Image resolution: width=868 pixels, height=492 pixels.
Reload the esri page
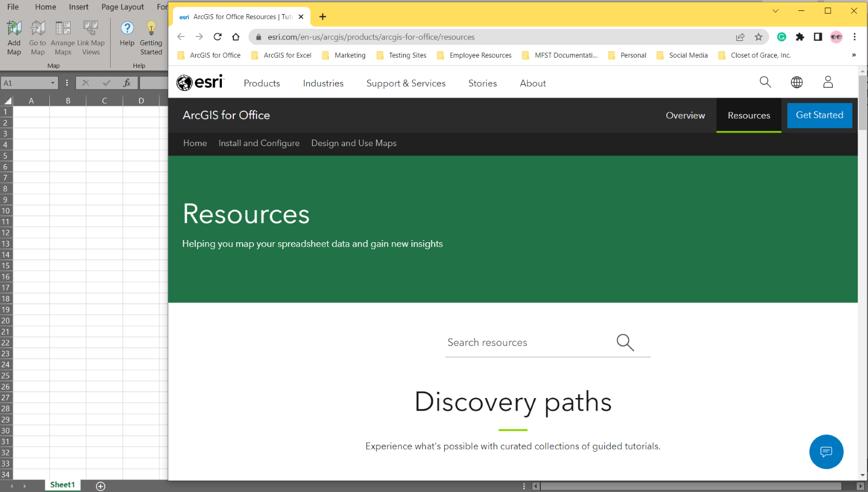pyautogui.click(x=218, y=37)
